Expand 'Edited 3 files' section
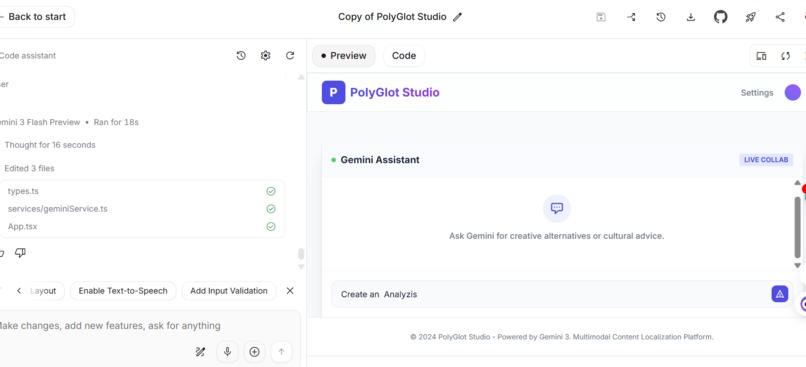The width and height of the screenshot is (806, 367). 29,168
